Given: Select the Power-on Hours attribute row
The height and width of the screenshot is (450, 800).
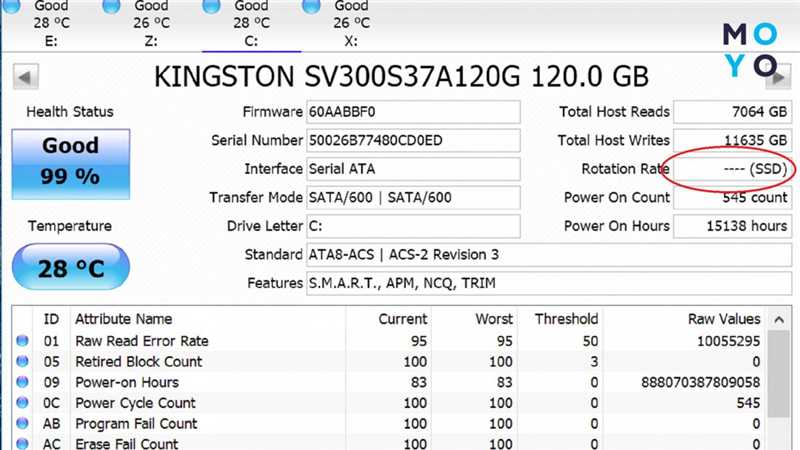Looking at the screenshot, I should tap(389, 382).
